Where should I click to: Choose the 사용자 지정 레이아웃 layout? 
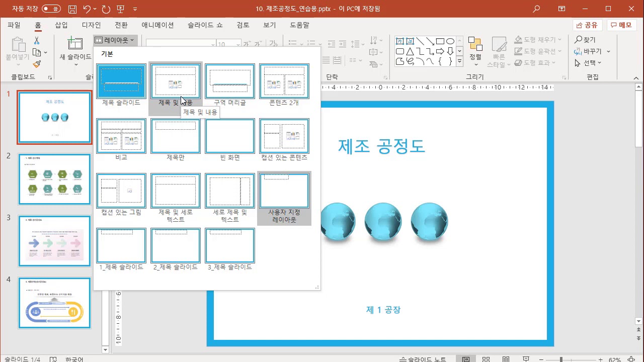[284, 191]
